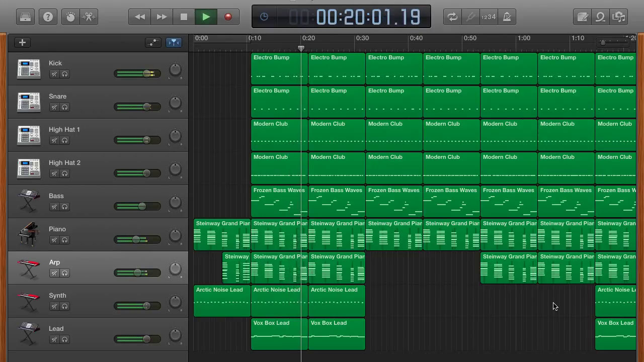
Task: Open the Media Browser button
Action: [619, 17]
